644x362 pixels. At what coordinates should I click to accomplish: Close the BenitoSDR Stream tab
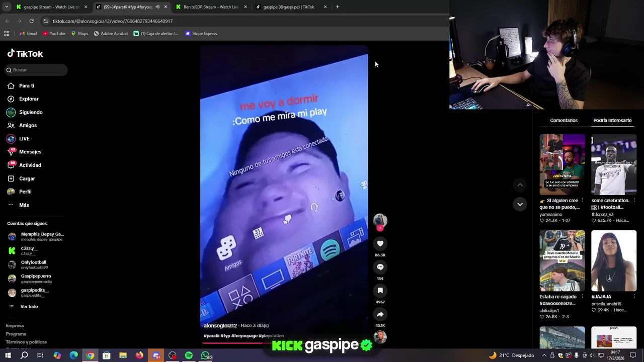(246, 7)
